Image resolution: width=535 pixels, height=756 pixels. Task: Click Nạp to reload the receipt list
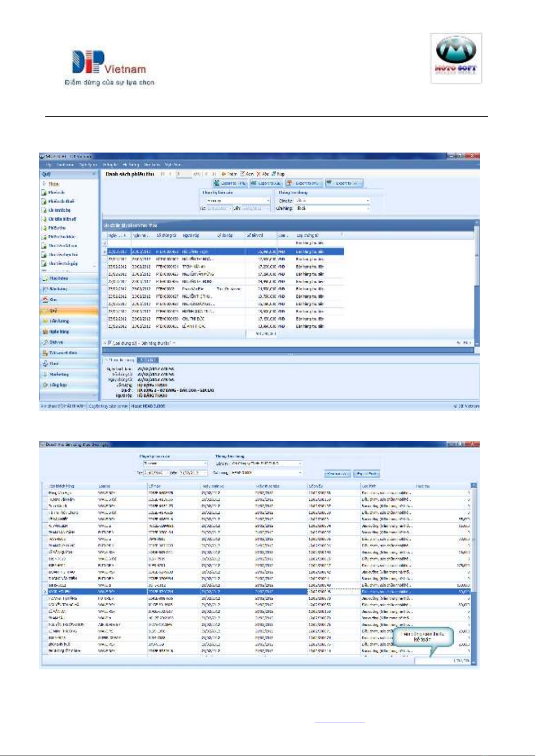pyautogui.click(x=278, y=174)
